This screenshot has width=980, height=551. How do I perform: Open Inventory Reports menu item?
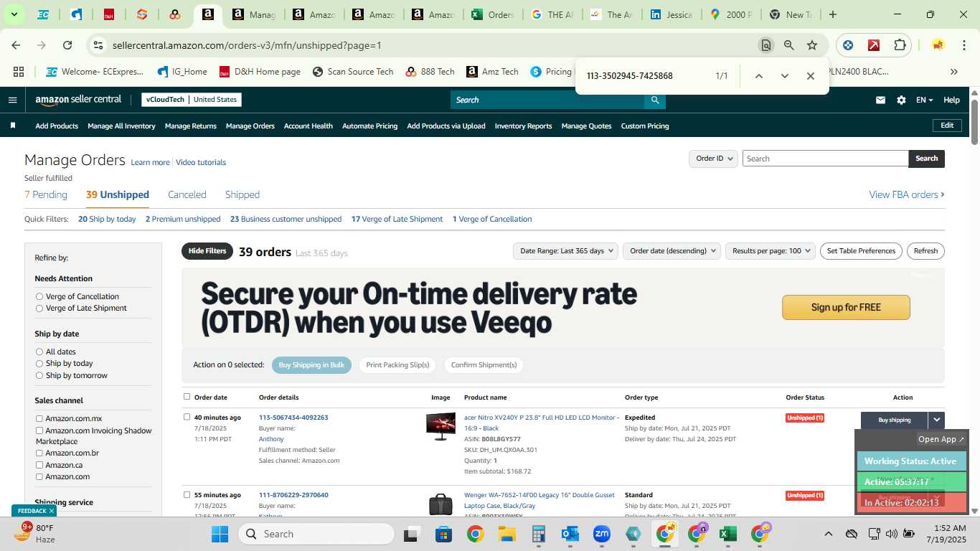click(x=524, y=126)
